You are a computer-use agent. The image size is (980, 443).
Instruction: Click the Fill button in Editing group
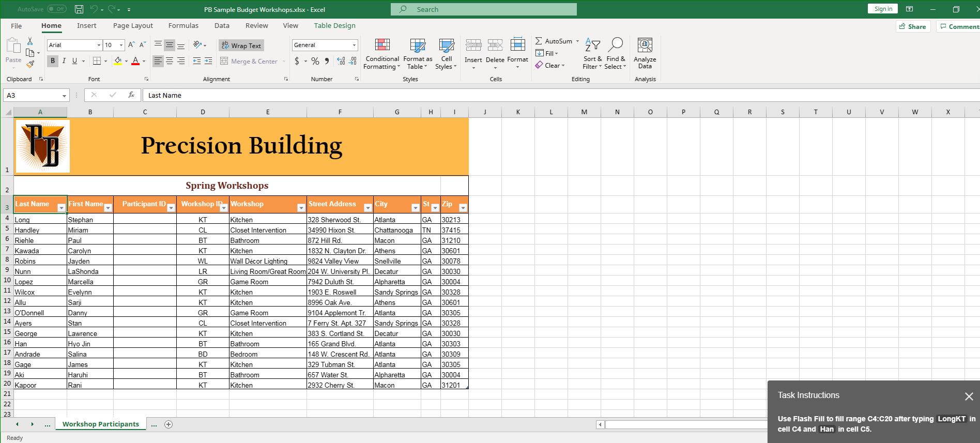point(547,53)
